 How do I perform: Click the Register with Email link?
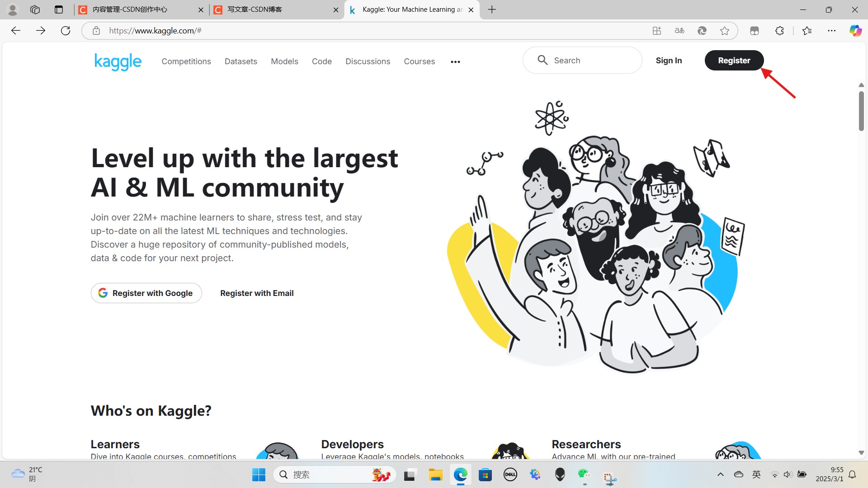tap(257, 293)
